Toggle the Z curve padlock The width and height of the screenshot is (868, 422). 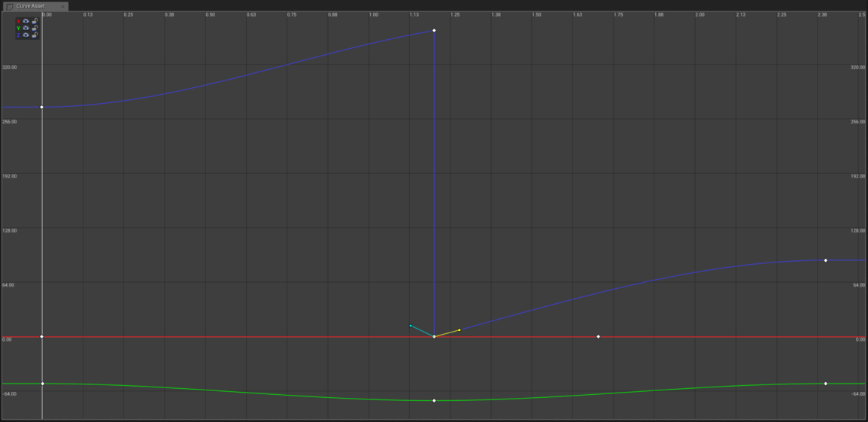point(35,35)
